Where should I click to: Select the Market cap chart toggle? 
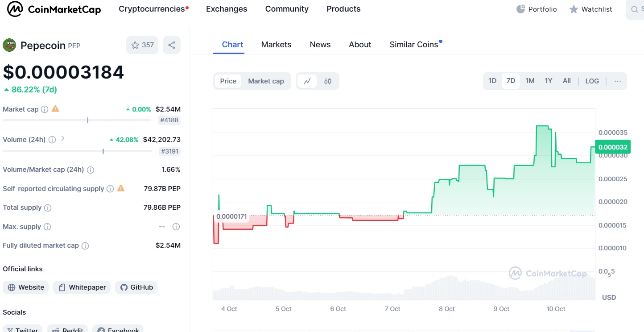point(266,81)
